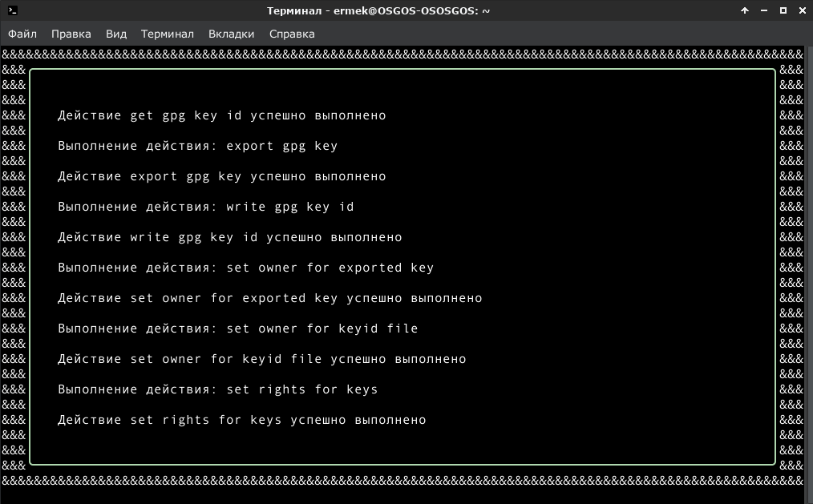Click line 'Выполнение действия: set owner for keyid file'
Screen dimensions: 813x504
pyautogui.click(x=238, y=329)
